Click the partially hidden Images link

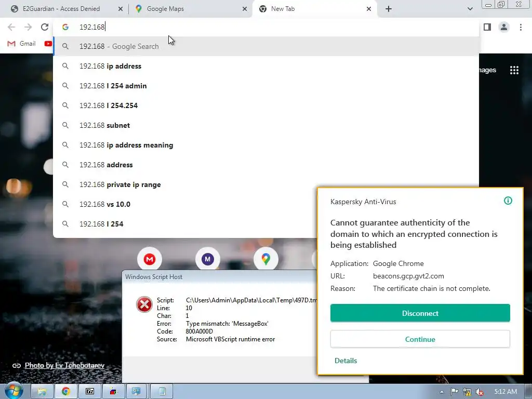point(487,70)
